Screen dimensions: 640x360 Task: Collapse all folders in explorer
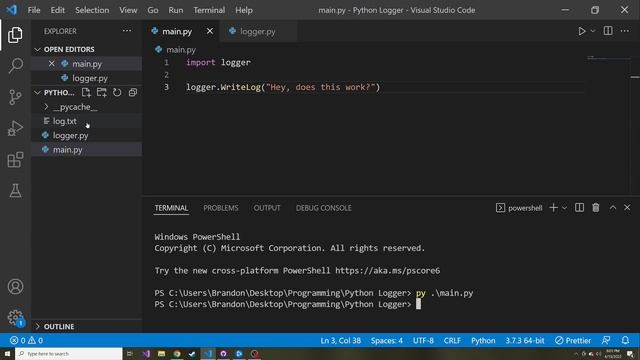coord(133,93)
